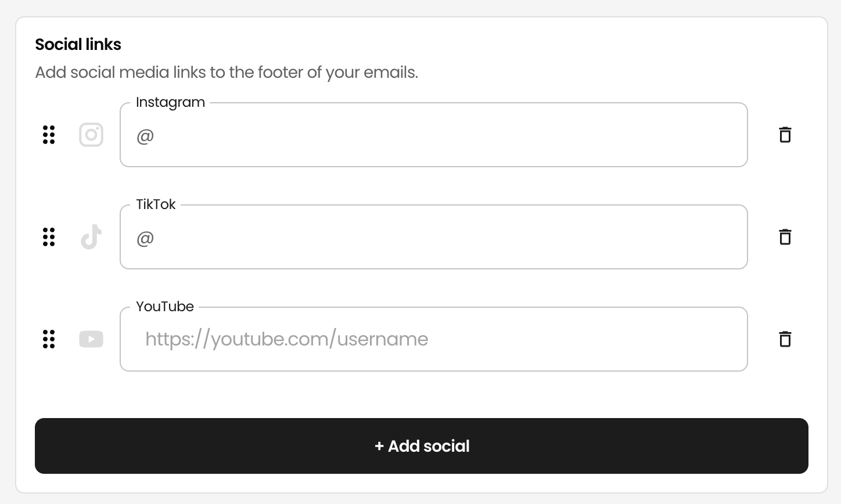Delete the YouTube social link

click(x=785, y=339)
